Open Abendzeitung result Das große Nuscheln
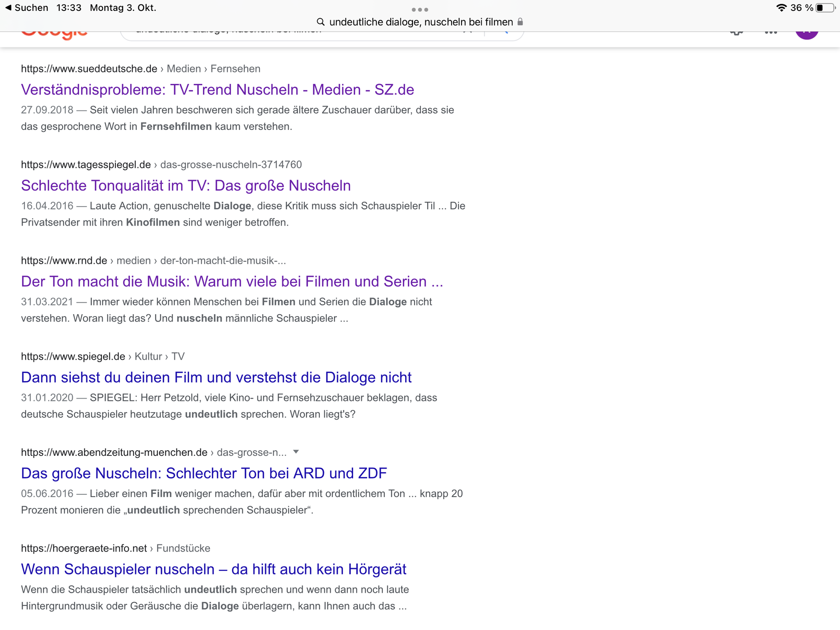 coord(204,473)
